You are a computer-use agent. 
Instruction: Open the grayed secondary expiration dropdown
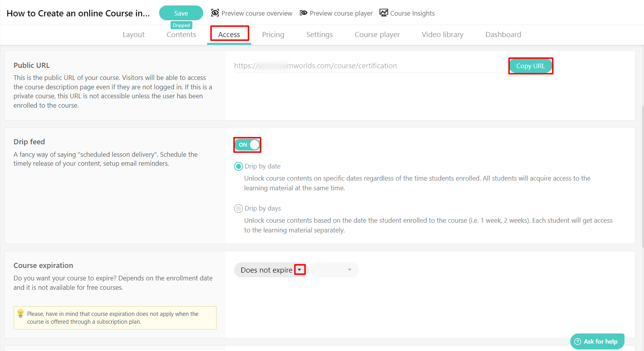coord(334,269)
